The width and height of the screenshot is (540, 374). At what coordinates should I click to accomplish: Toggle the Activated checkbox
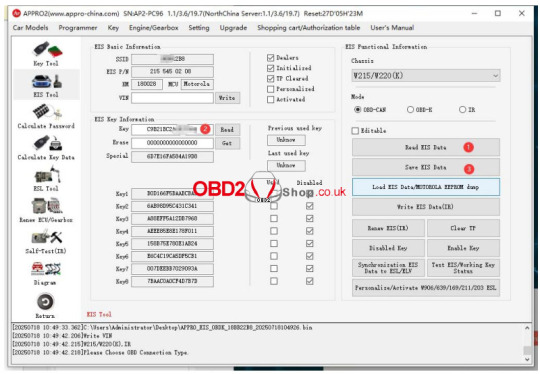pos(270,100)
